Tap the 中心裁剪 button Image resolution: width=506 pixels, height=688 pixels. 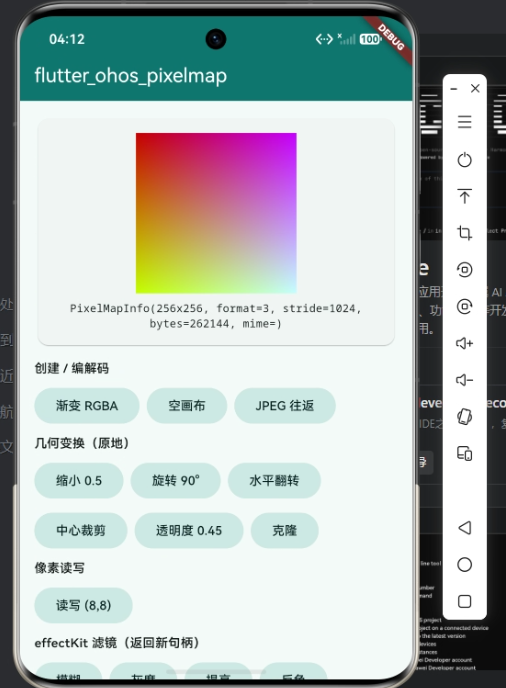tap(81, 530)
